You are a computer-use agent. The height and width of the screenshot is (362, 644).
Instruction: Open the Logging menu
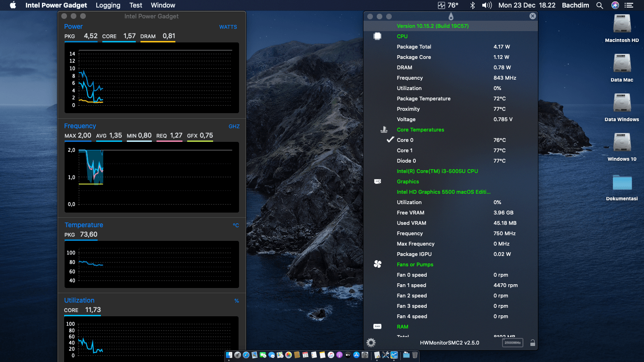coord(108,5)
